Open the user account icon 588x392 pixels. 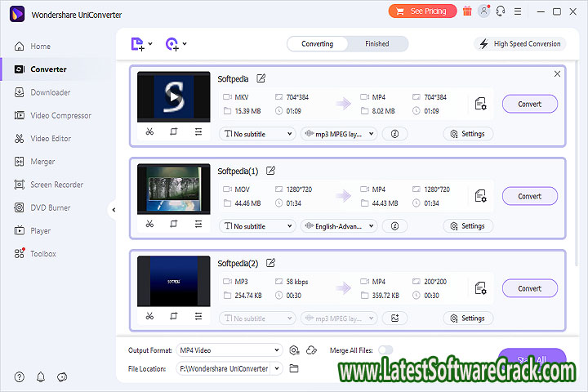(x=484, y=11)
